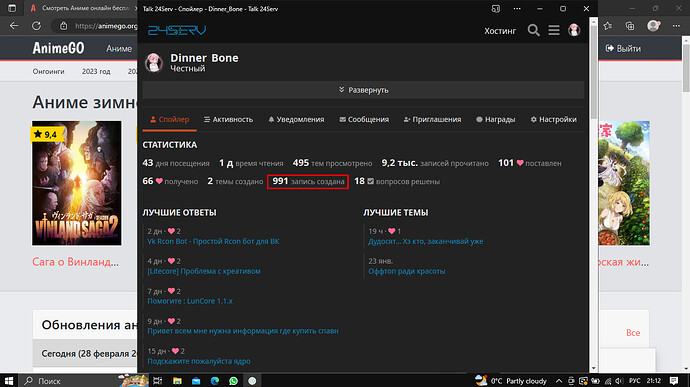Image resolution: width=690 pixels, height=387 pixels.
Task: View site info lock icon in Edge
Action: 63,26
